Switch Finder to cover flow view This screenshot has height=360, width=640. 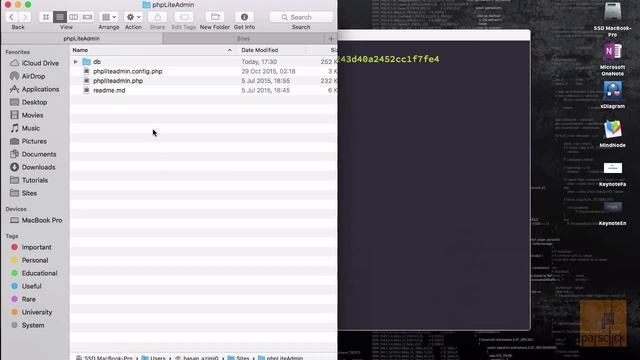(x=87, y=17)
